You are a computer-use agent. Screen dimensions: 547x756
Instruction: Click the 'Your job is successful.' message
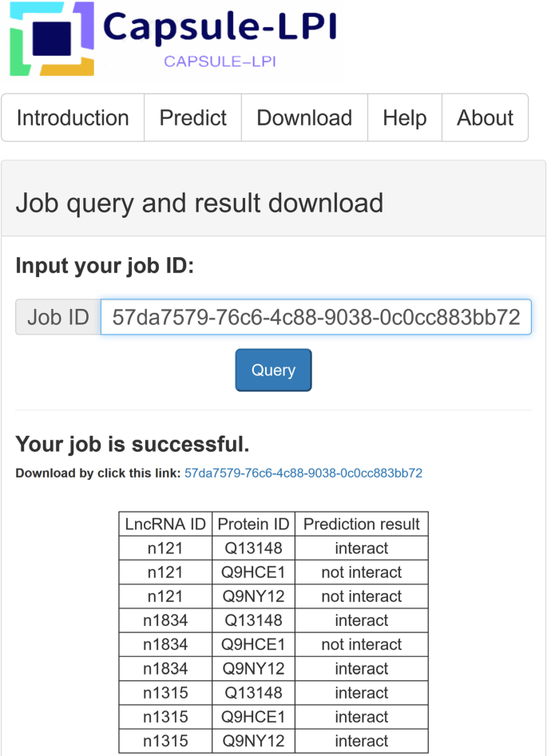pyautogui.click(x=133, y=445)
